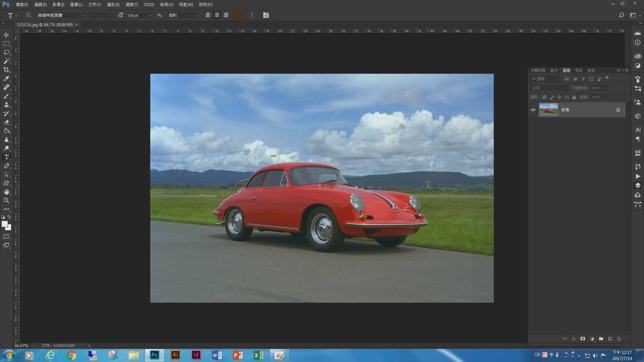Change screen mode from toolbox
Screen dimensions: 644x362
tap(7, 245)
